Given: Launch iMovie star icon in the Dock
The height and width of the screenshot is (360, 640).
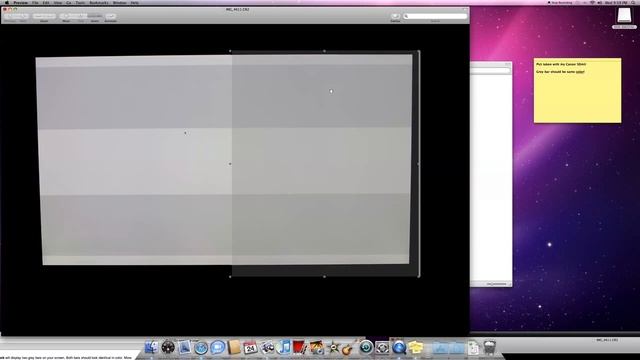Looking at the screenshot, I should [333, 348].
